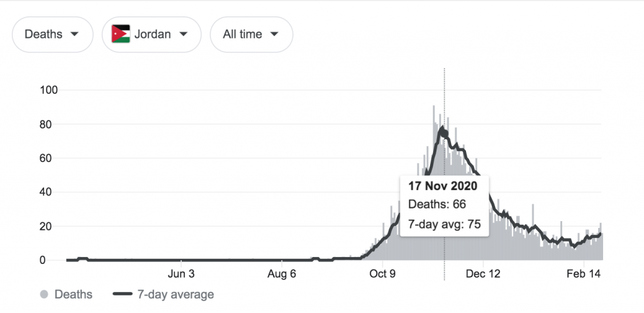Image resolution: width=644 pixels, height=313 pixels.
Task: Expand the All time range dropdown
Action: pos(252,35)
